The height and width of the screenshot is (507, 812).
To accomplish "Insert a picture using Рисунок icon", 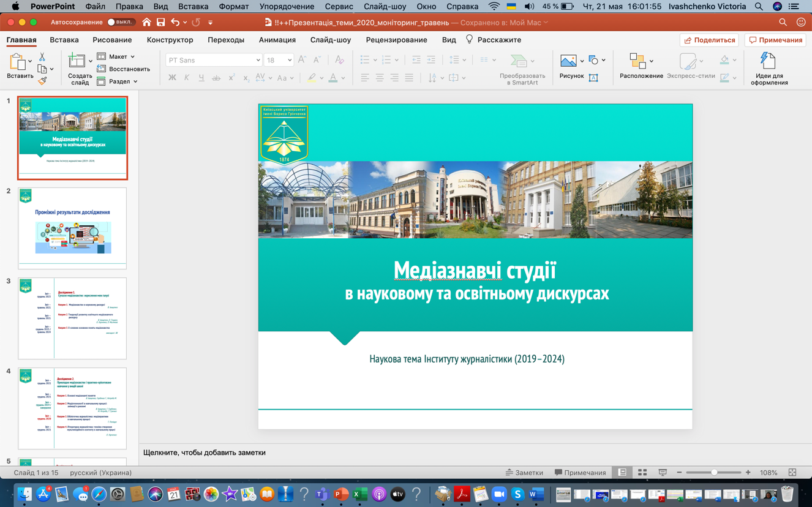I will click(x=568, y=61).
